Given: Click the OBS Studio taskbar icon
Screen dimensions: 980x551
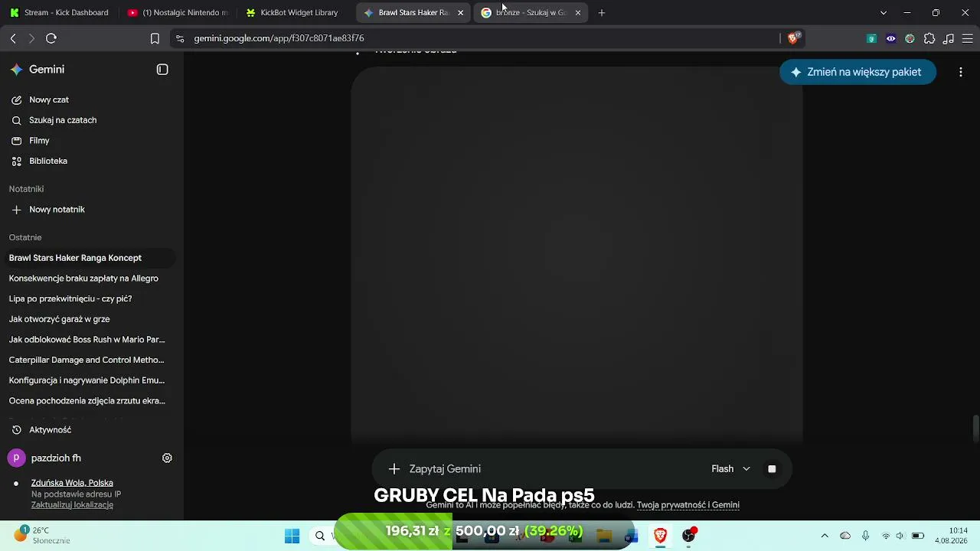Looking at the screenshot, I should (689, 536).
